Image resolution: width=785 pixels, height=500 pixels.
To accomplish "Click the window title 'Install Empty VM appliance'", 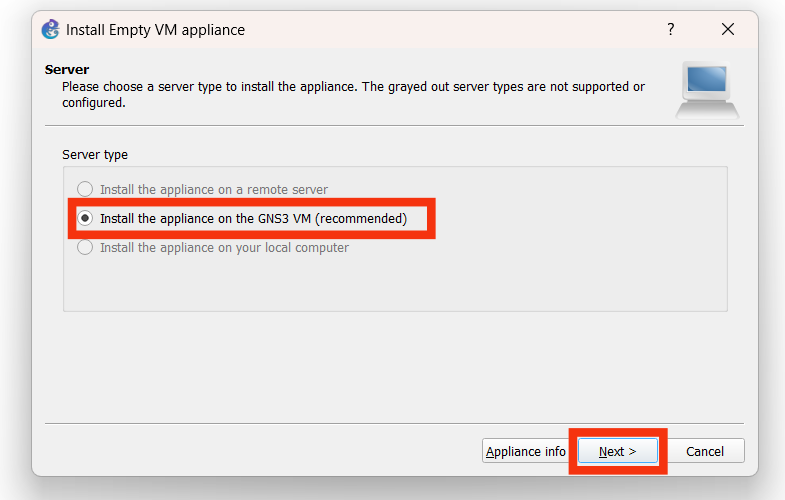I will (155, 30).
